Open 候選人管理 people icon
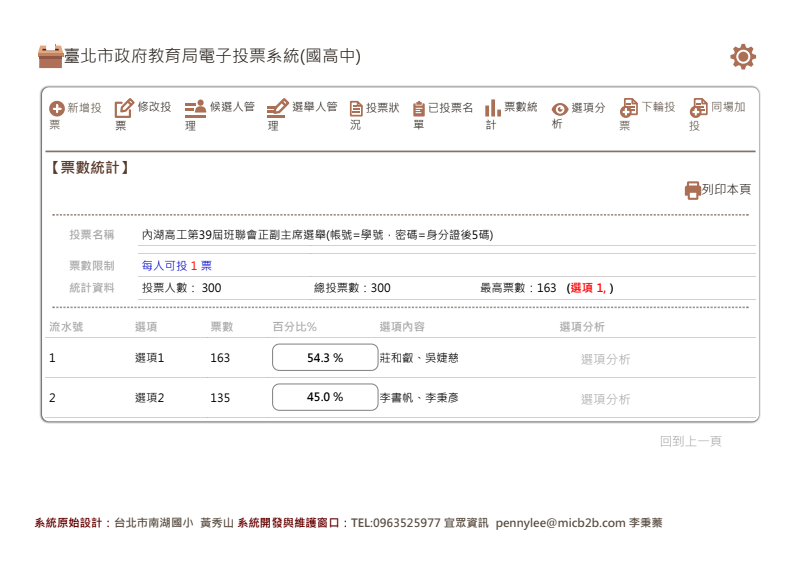 tap(195, 108)
